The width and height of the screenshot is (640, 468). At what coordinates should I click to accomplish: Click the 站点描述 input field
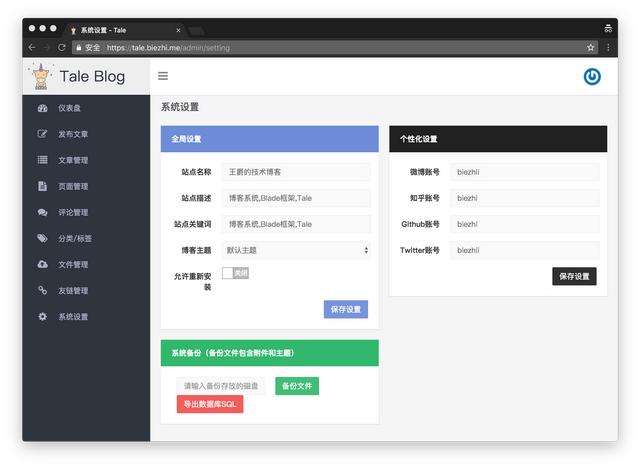click(x=296, y=198)
